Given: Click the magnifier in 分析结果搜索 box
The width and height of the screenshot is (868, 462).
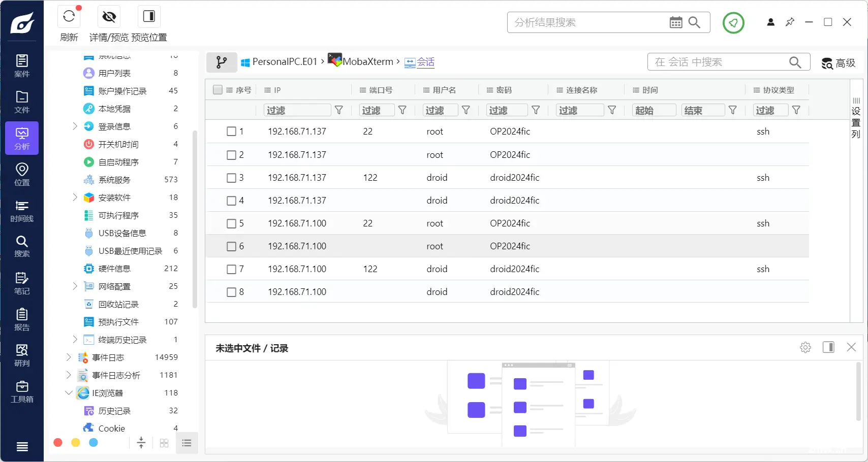Looking at the screenshot, I should point(694,22).
